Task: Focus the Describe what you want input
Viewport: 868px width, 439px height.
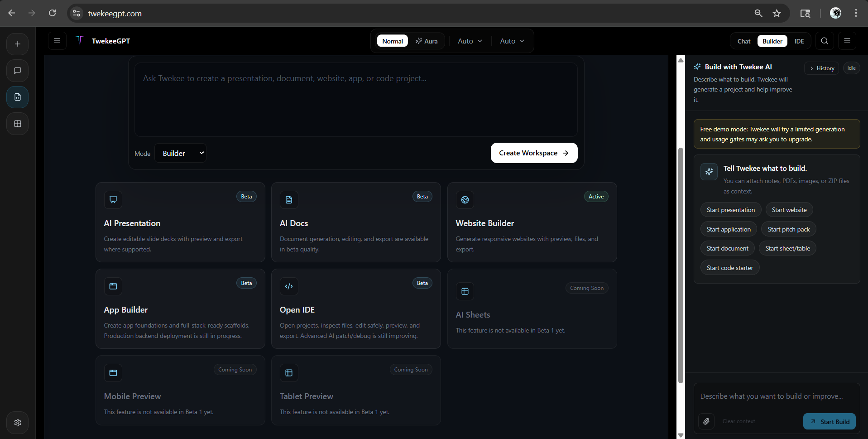Action: 777,396
